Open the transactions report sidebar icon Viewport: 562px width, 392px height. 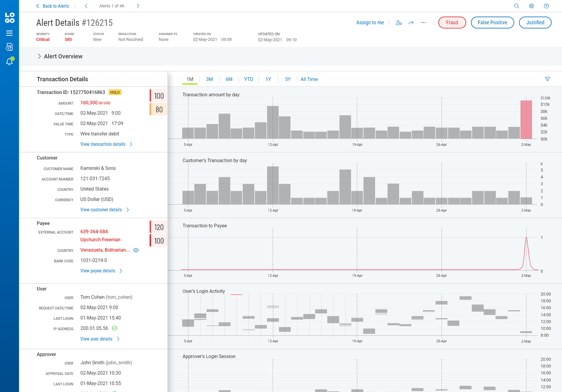[x=9, y=47]
